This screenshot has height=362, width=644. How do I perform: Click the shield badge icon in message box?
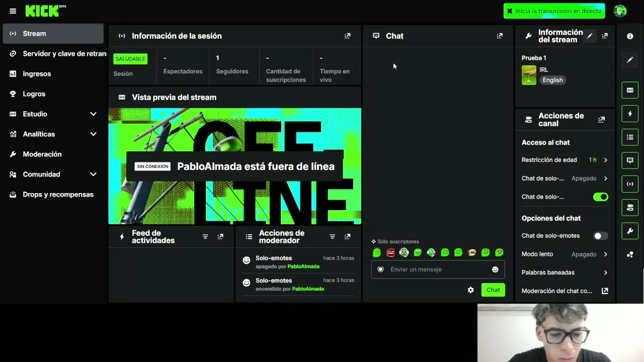380,269
